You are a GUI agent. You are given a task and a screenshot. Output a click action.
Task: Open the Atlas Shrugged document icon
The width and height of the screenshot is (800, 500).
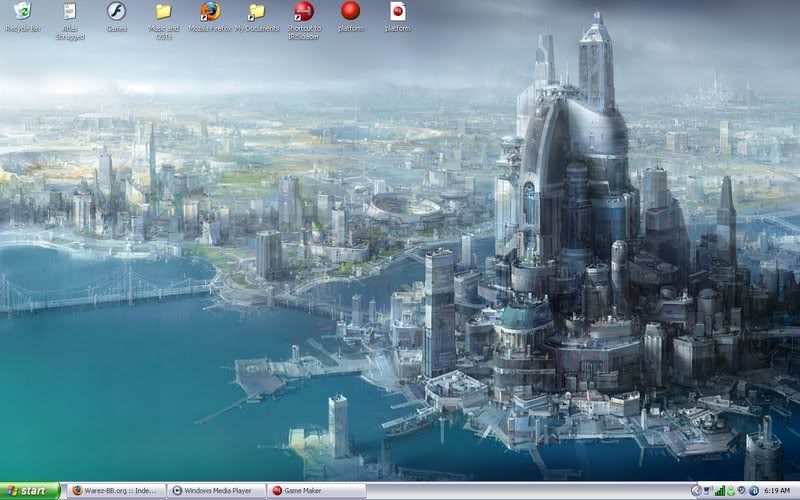[x=69, y=12]
